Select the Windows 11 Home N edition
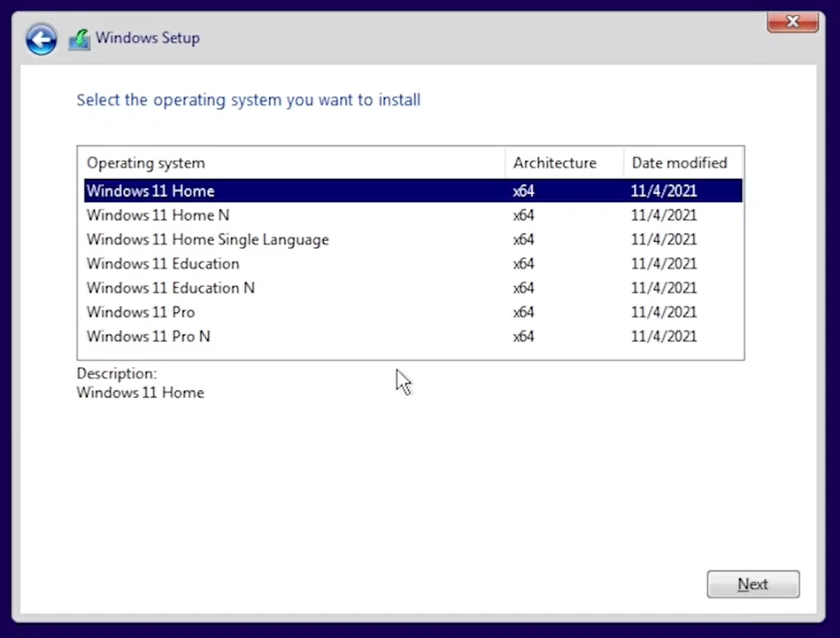This screenshot has width=840, height=638. [158, 215]
